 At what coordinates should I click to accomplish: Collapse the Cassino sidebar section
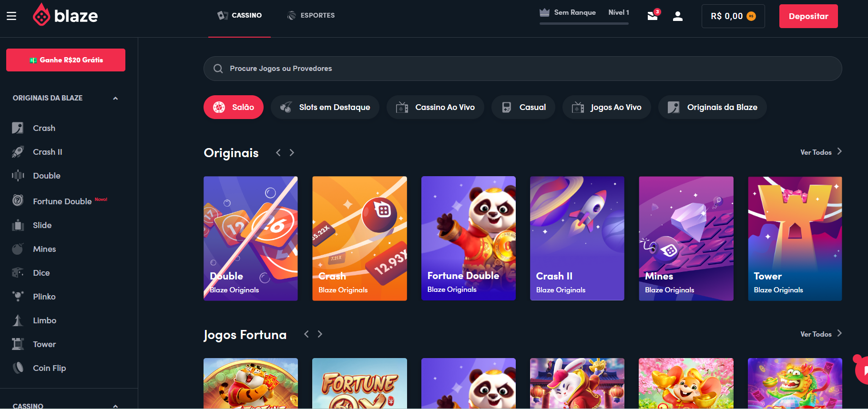coord(115,406)
